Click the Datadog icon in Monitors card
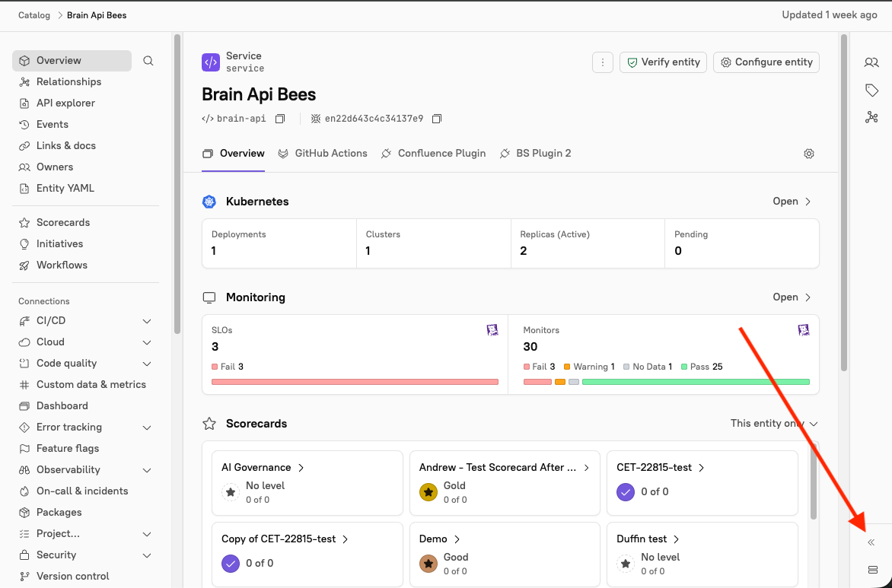The width and height of the screenshot is (892, 588). click(x=803, y=330)
